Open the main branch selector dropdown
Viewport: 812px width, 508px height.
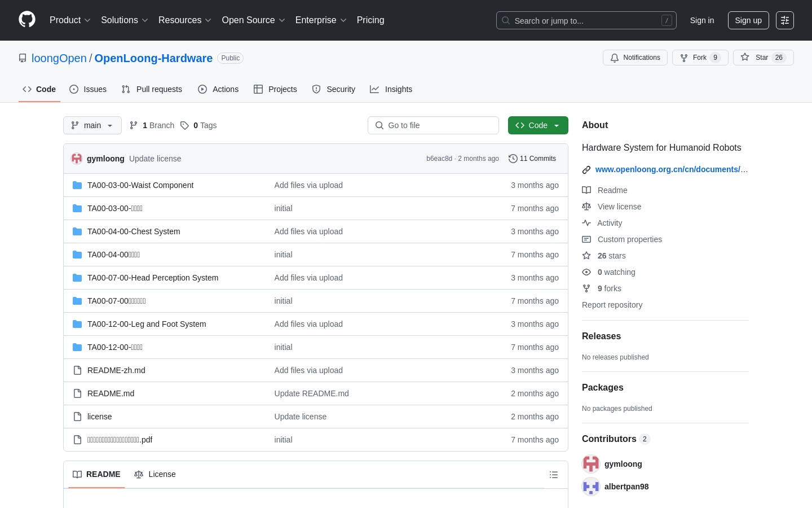coord(92,125)
